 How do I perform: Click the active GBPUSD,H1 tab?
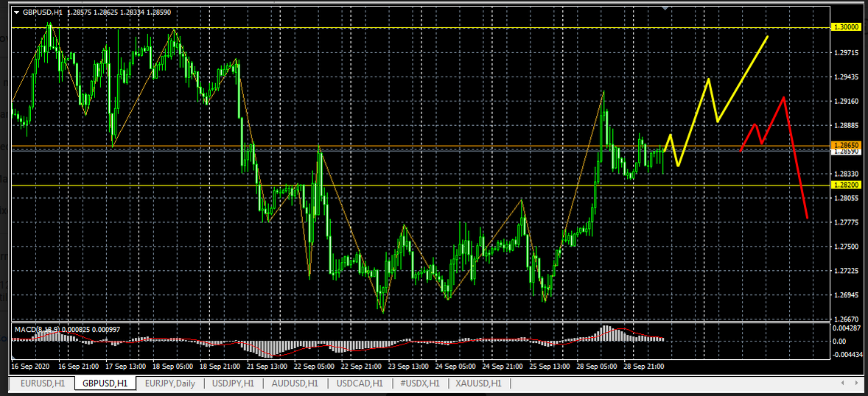click(105, 383)
